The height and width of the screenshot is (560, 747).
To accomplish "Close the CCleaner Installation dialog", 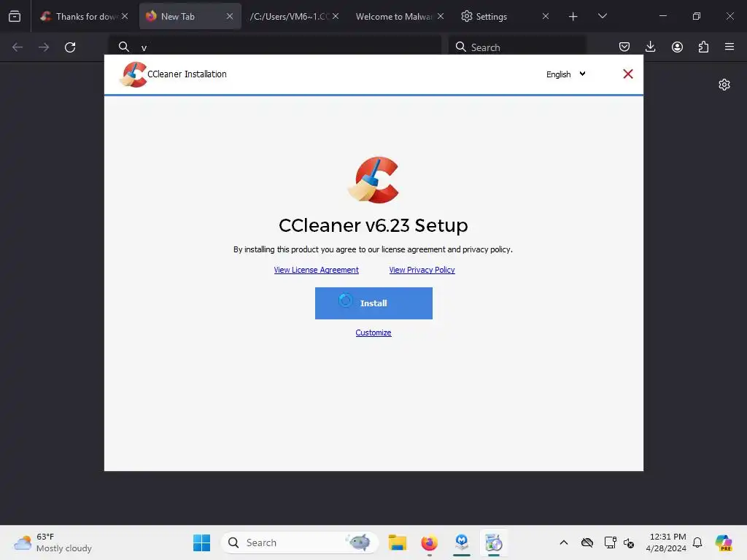I will click(628, 74).
